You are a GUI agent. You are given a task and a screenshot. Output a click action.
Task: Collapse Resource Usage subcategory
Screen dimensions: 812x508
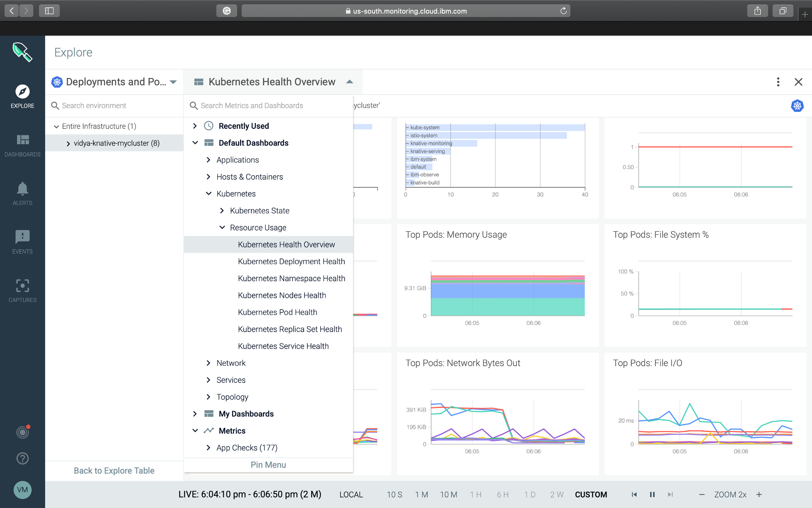[222, 227]
